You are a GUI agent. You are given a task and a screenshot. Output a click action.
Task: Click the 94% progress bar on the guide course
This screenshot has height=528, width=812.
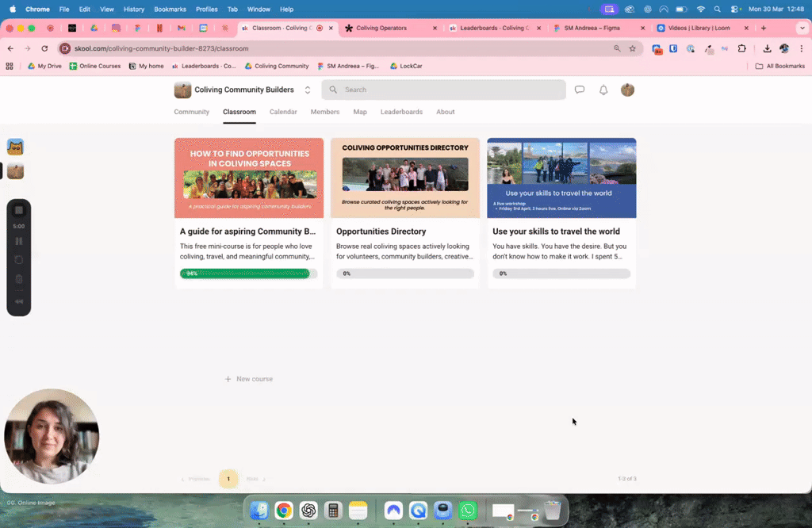click(248, 274)
